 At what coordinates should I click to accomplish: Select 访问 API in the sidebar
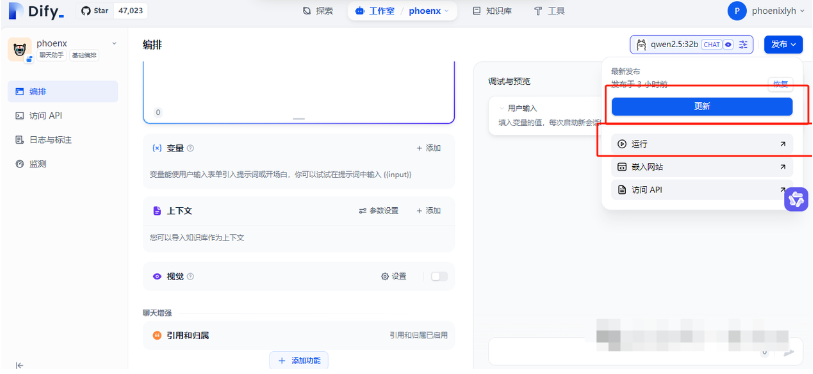[x=63, y=116]
